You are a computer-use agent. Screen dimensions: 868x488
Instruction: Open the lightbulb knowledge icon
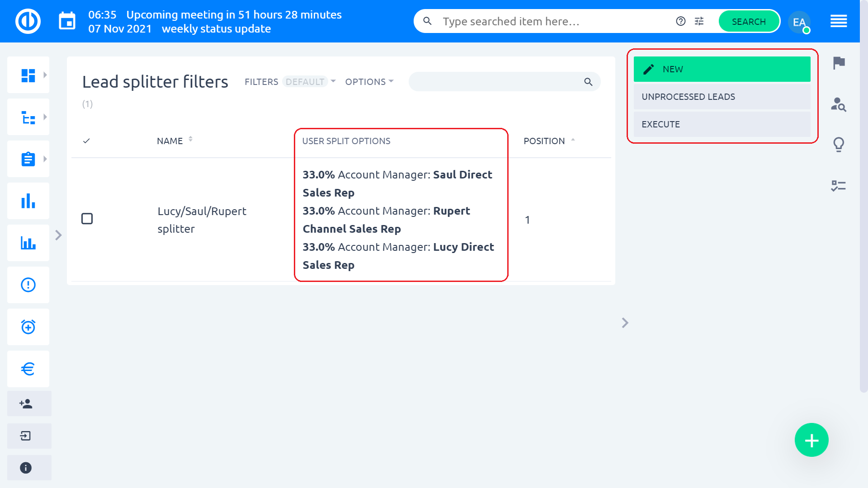(839, 145)
